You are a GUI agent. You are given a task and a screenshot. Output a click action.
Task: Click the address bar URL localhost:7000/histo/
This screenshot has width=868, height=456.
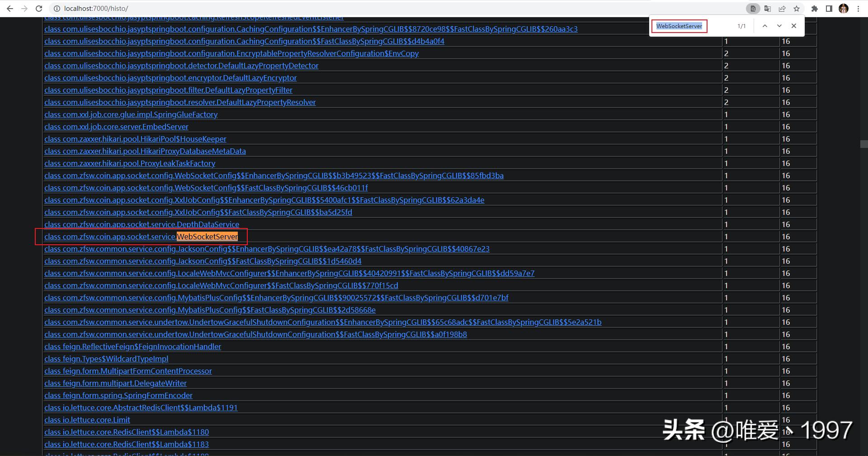[96, 9]
